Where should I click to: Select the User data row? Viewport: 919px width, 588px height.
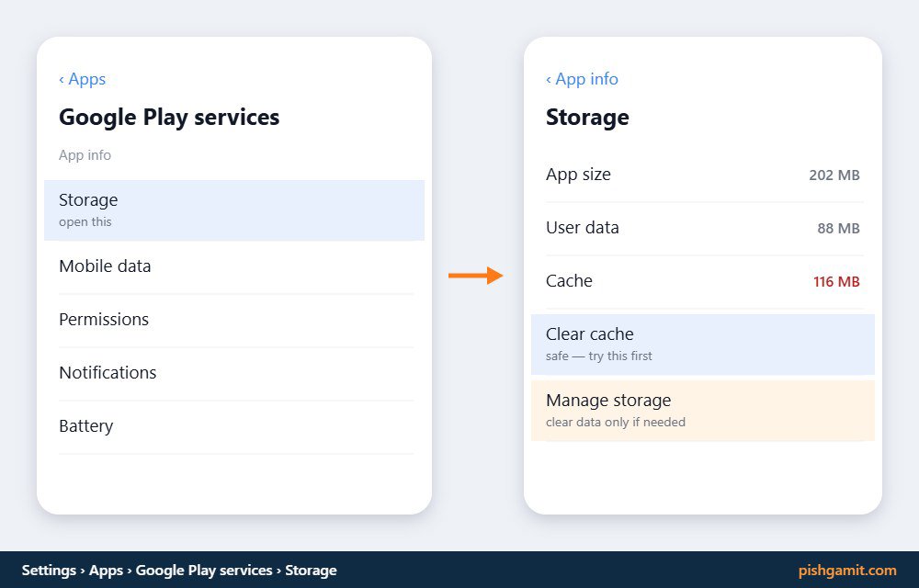705,229
